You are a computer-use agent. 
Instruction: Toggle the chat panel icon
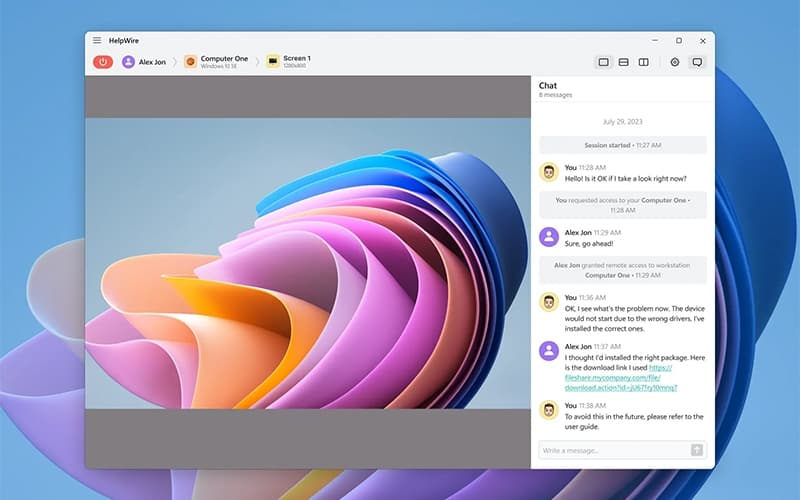[697, 62]
